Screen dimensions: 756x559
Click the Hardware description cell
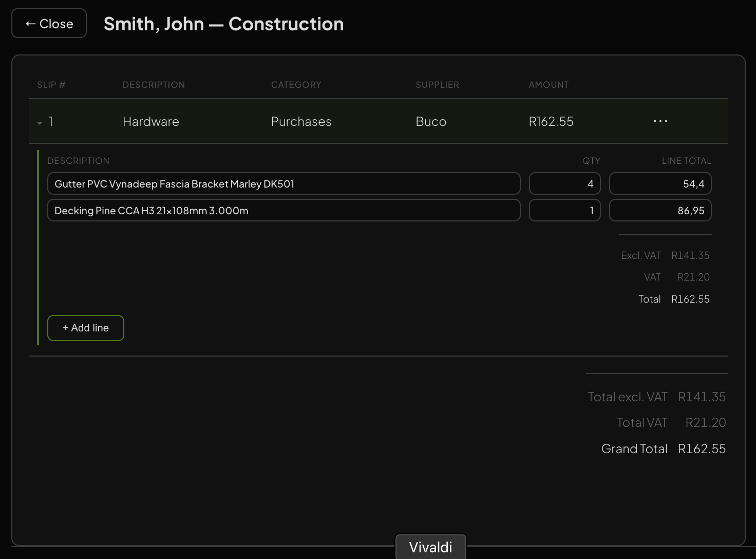pos(151,122)
